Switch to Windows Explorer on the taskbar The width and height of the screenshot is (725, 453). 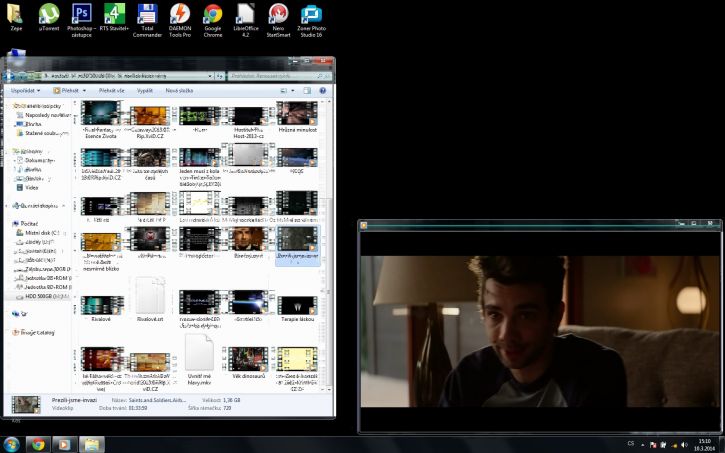(92, 445)
